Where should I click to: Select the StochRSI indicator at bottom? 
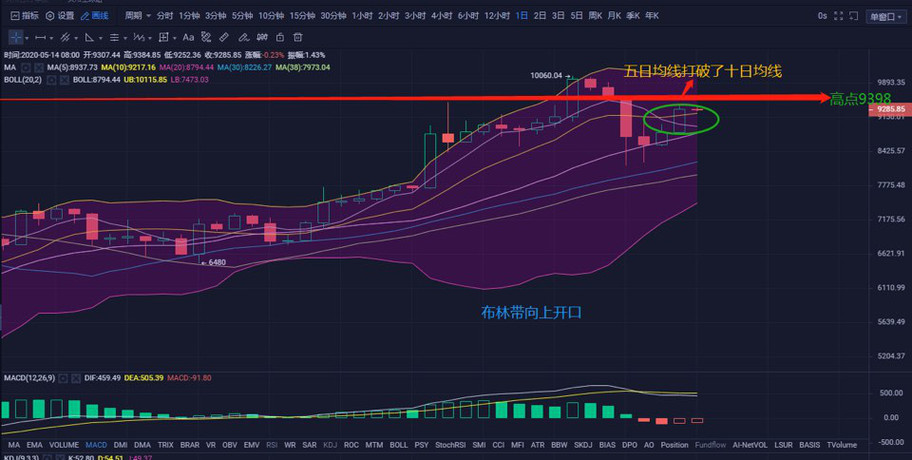coord(449,444)
